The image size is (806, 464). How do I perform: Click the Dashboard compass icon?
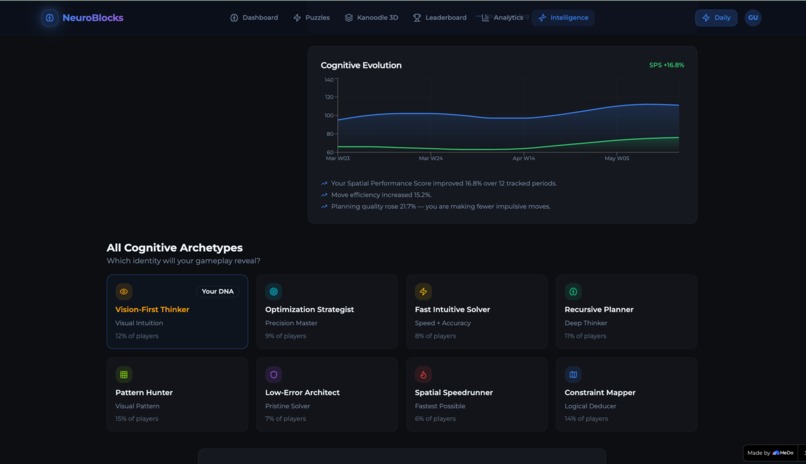click(x=234, y=18)
